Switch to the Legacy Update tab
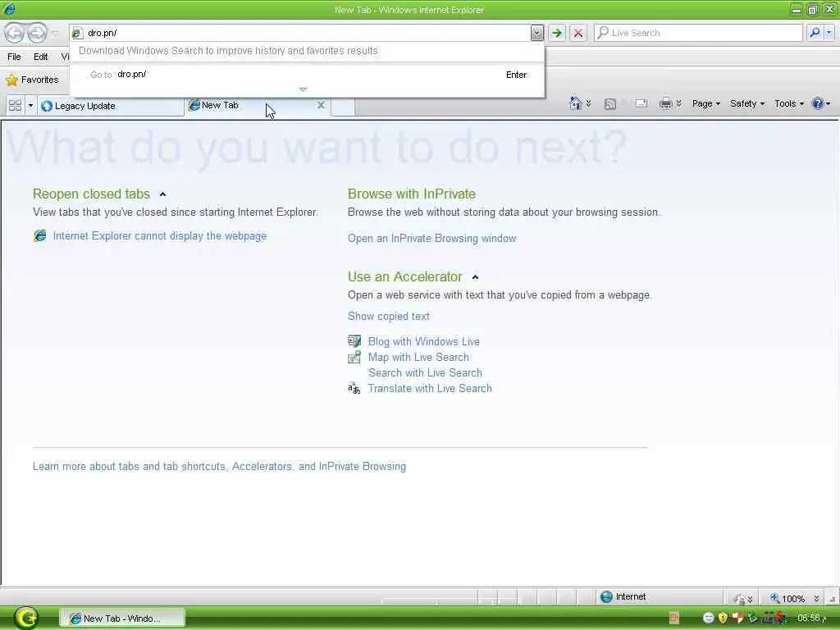 click(x=111, y=106)
